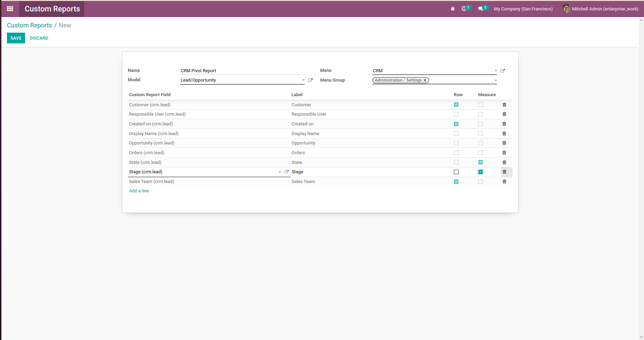Delete the Customer row
Viewport: 644px width, 340px height.
(x=504, y=105)
